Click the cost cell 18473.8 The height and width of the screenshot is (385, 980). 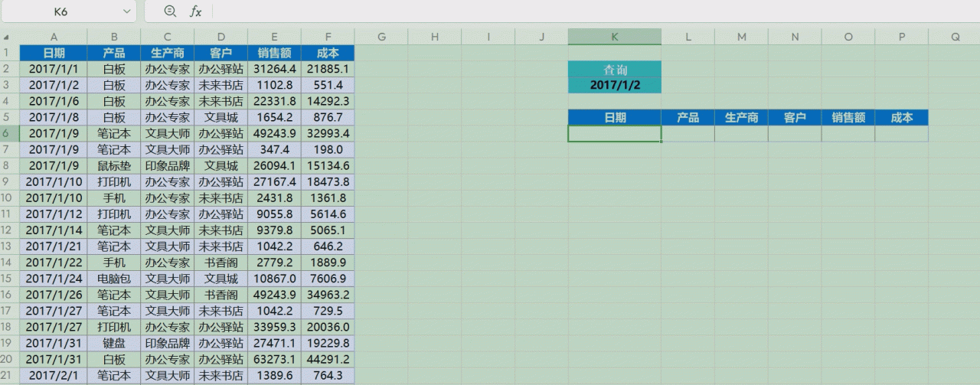click(328, 181)
